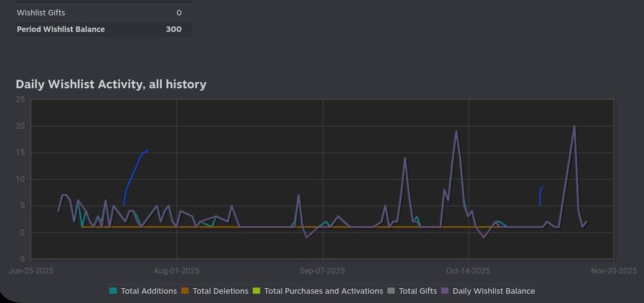The height and width of the screenshot is (303, 644).
Task: Toggle the Daily Wishlist Balance legend label
Action: (494, 291)
